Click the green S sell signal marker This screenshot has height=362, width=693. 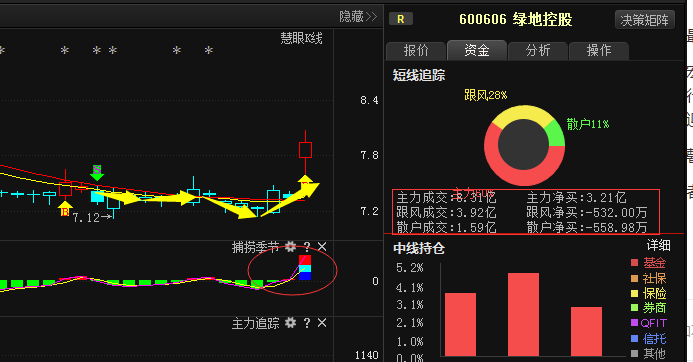click(97, 172)
